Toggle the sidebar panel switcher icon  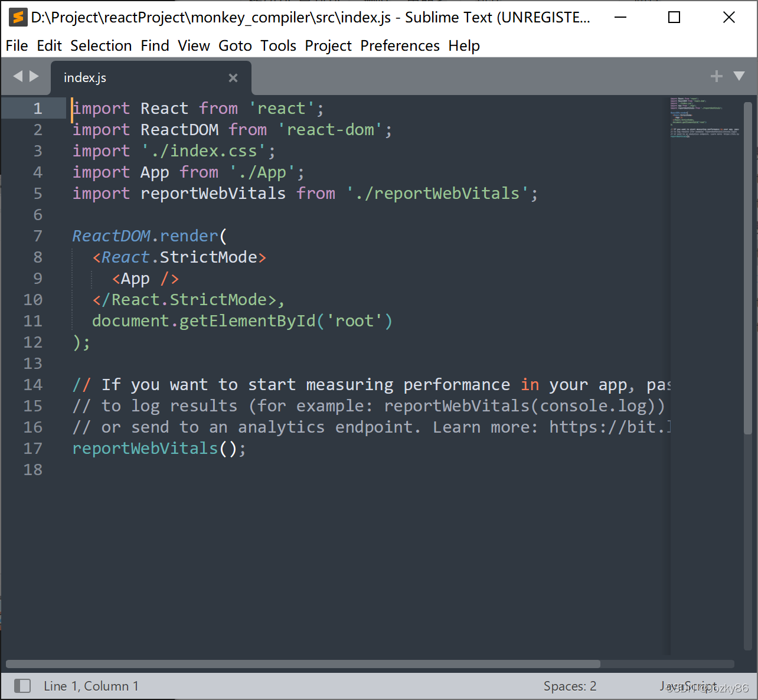point(22,686)
